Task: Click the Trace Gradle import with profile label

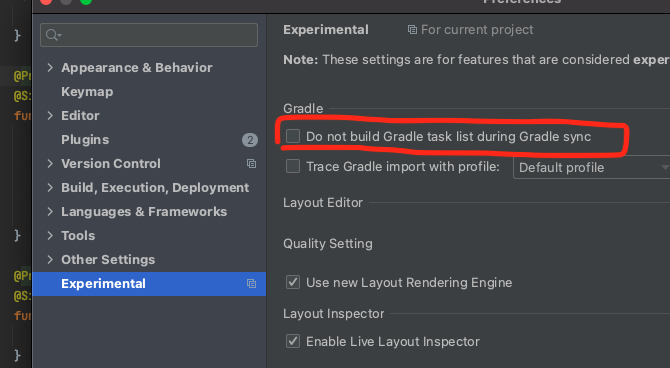Action: point(403,166)
